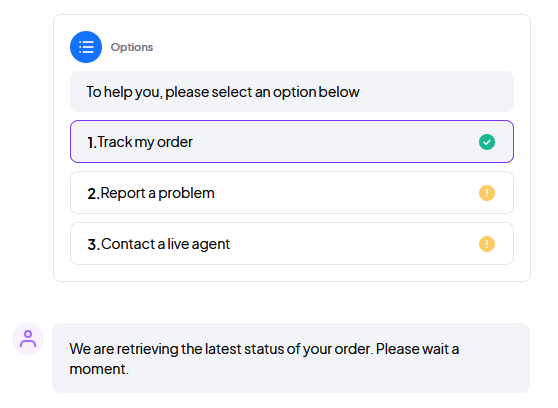Open the purple user avatar
This screenshot has height=408, width=558.
pos(28,339)
